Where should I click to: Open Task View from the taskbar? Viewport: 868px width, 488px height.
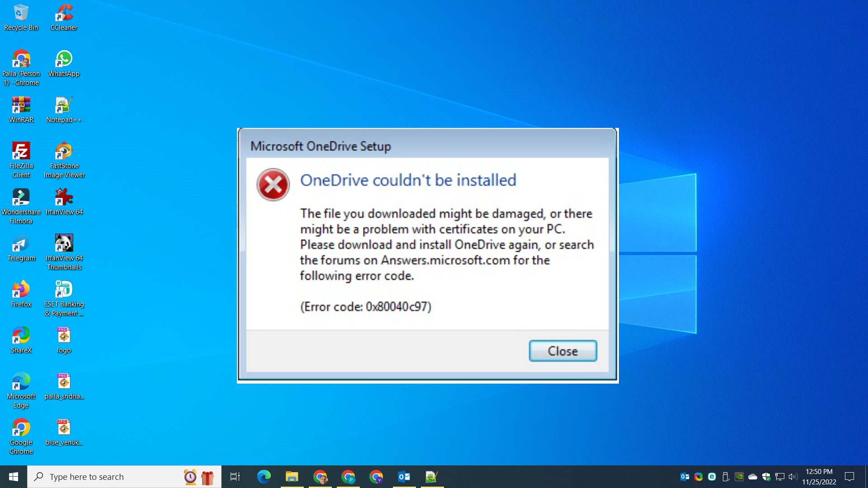tap(235, 477)
